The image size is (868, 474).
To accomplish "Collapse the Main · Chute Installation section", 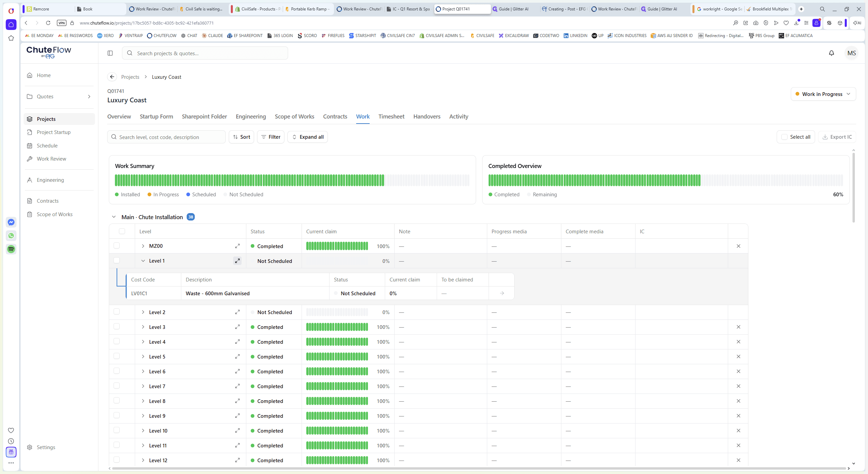I will 114,217.
